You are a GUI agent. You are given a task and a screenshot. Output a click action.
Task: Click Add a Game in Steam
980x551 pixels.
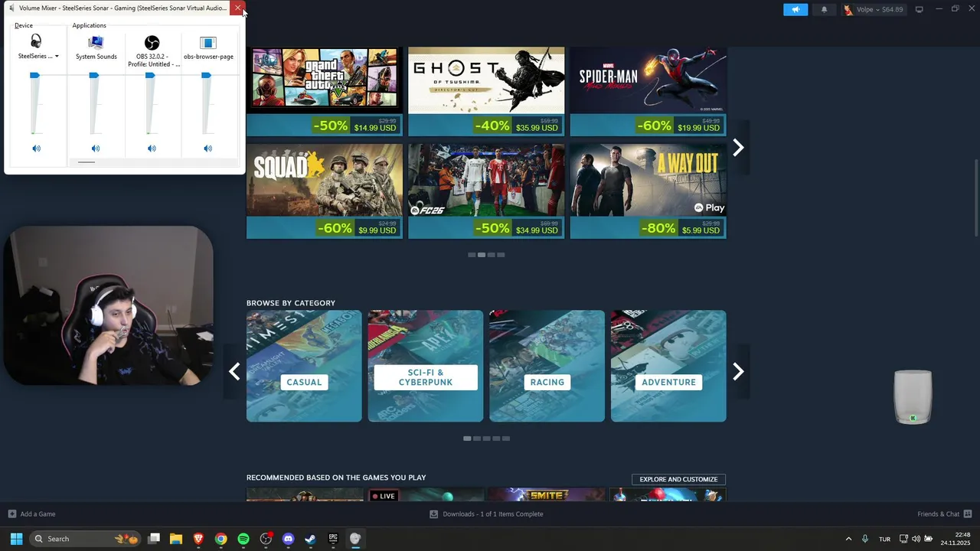(31, 514)
